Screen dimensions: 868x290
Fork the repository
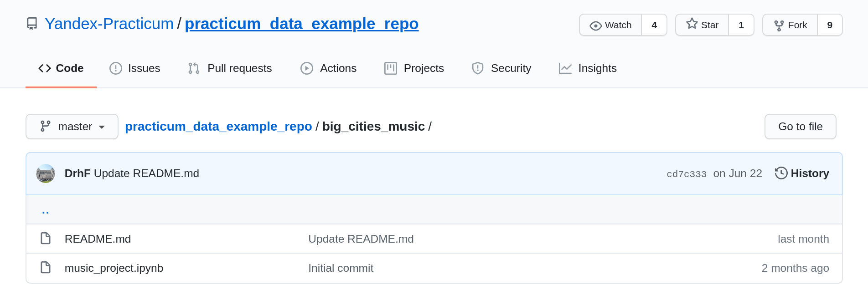(x=790, y=25)
